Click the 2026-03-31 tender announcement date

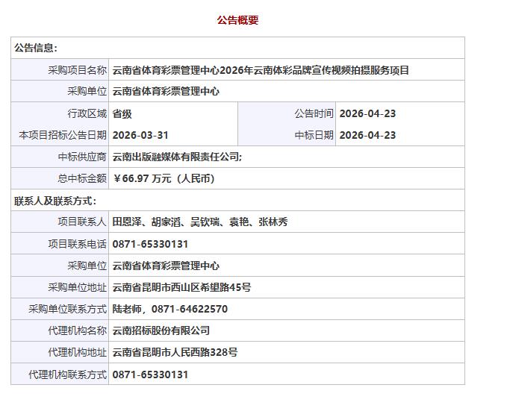pos(140,135)
